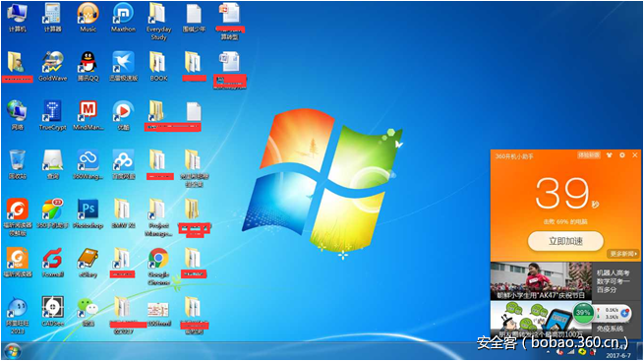Launch the 360WangPan cloud shortcut

click(88, 164)
